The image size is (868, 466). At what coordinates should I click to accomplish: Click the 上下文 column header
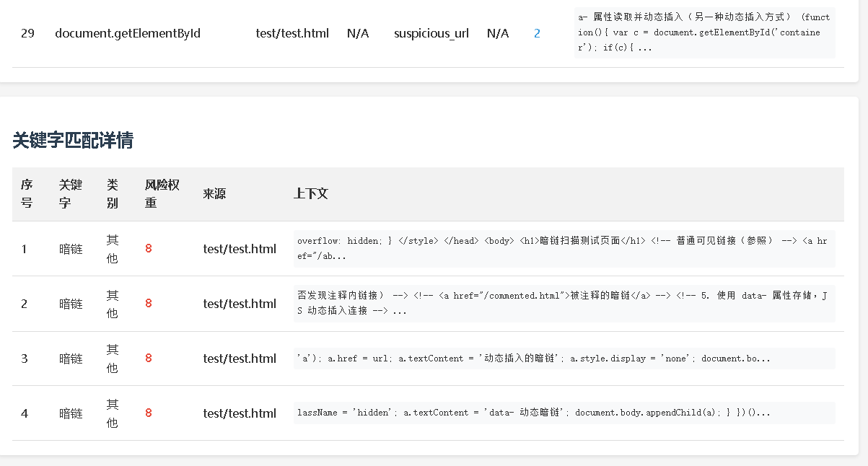click(x=311, y=194)
